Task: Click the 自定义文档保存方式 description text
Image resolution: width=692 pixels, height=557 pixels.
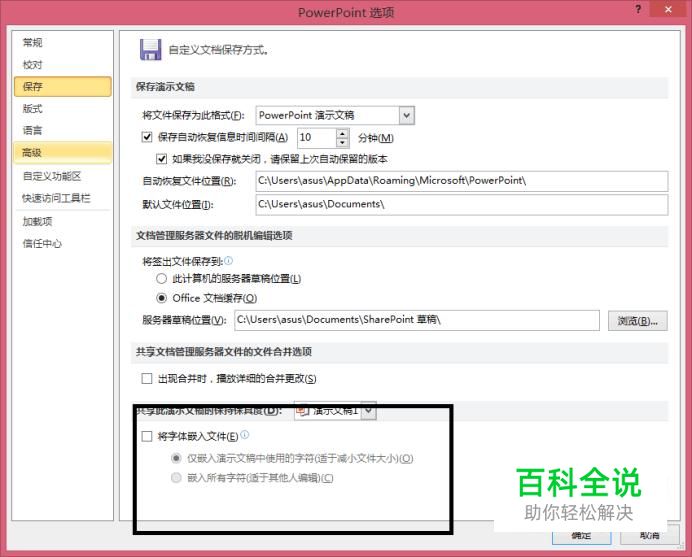Action: point(218,50)
